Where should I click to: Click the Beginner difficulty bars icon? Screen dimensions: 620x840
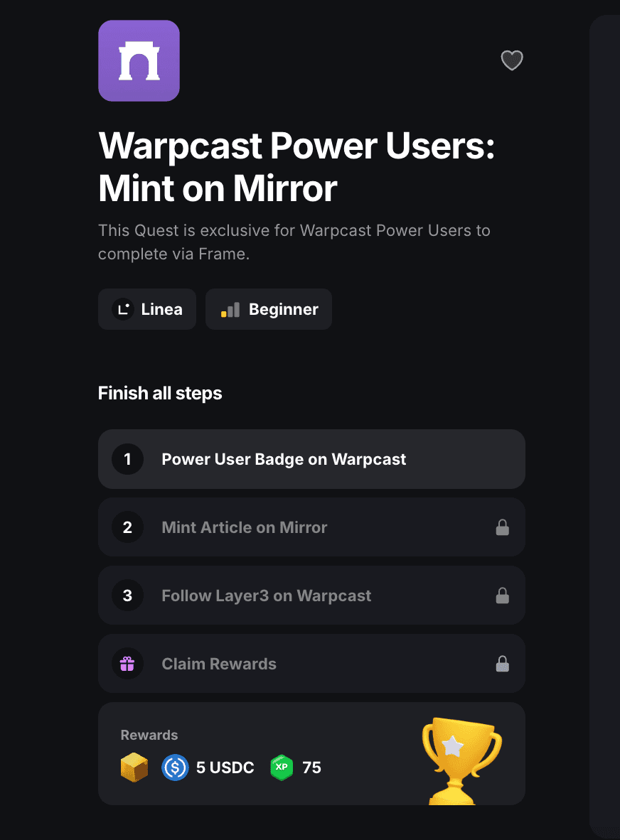click(x=230, y=310)
